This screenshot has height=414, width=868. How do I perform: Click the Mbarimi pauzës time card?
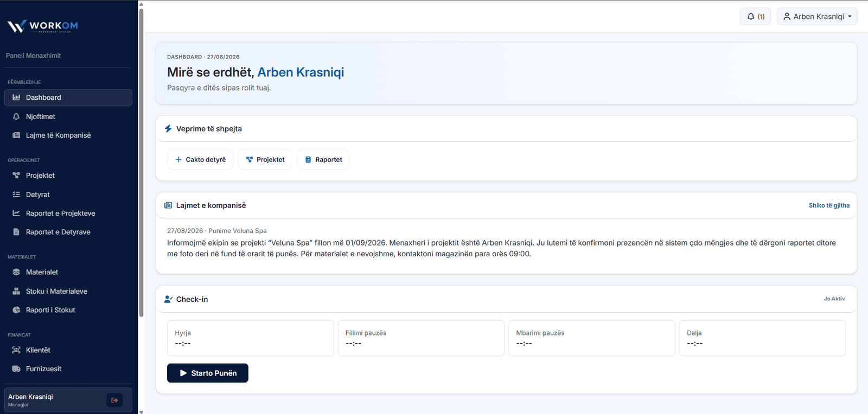point(592,338)
